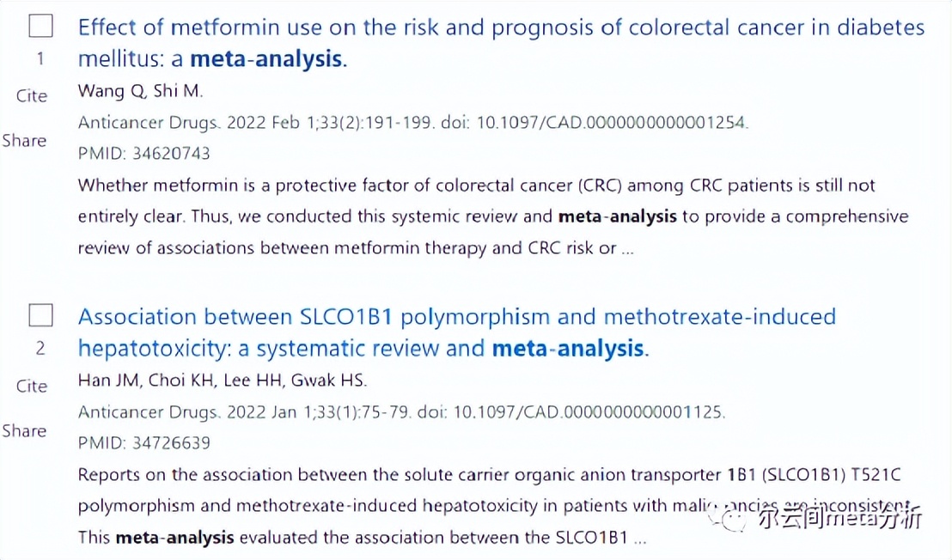
Task: Click result number 1 label
Action: 40,59
